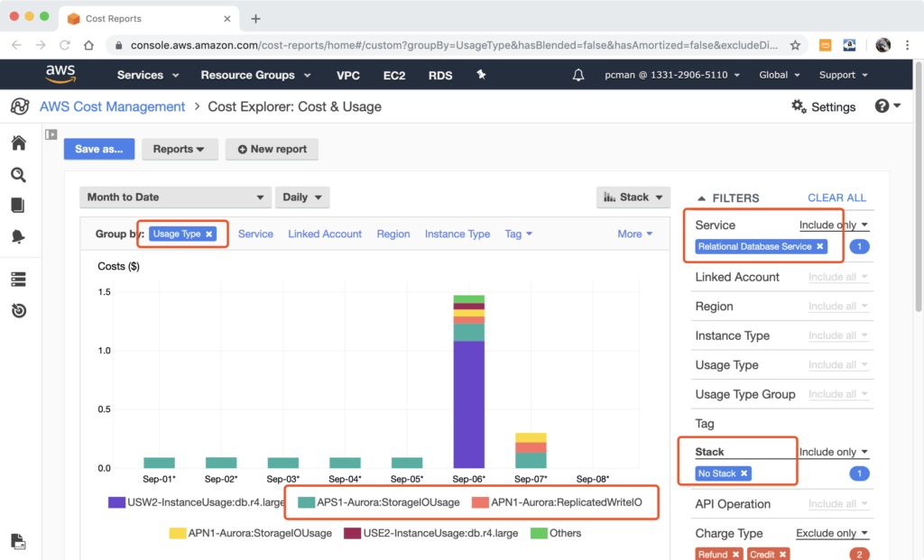Go to Home in the left sidebar
This screenshot has height=560, width=924.
19,142
